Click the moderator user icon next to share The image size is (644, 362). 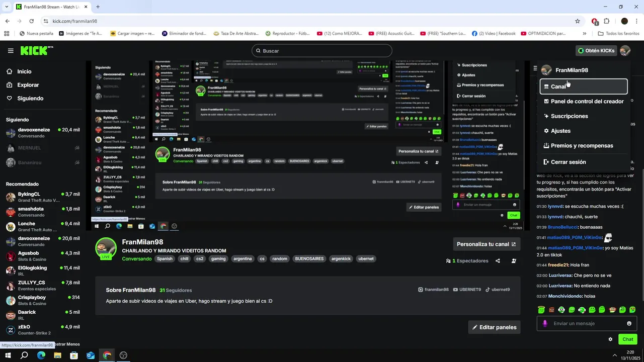tap(514, 261)
